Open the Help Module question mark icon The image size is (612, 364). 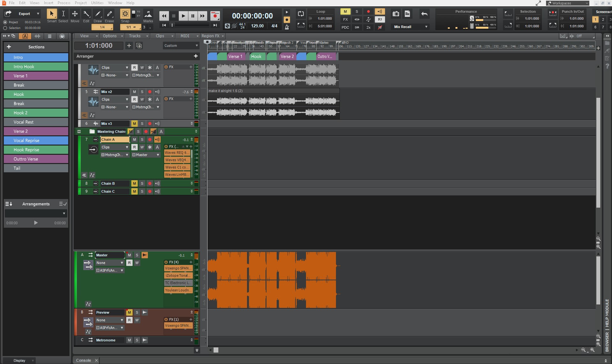(x=607, y=66)
